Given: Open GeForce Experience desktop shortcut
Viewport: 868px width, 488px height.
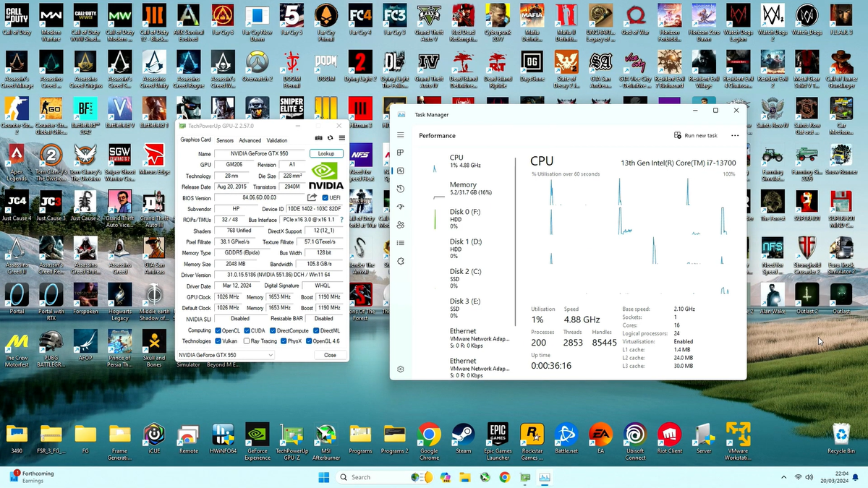Looking at the screenshot, I should (x=257, y=441).
